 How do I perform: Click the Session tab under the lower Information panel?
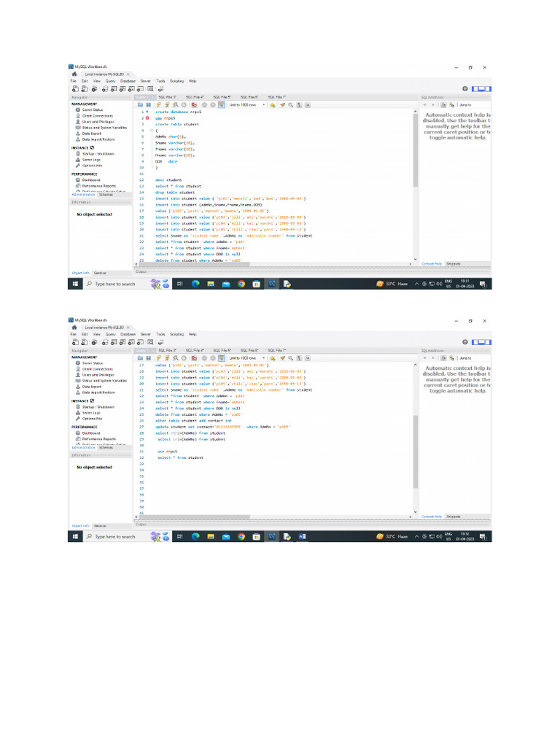(x=100, y=525)
